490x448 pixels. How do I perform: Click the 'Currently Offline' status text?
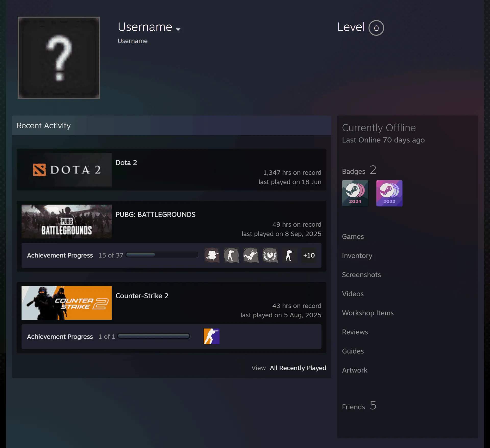pyautogui.click(x=379, y=128)
